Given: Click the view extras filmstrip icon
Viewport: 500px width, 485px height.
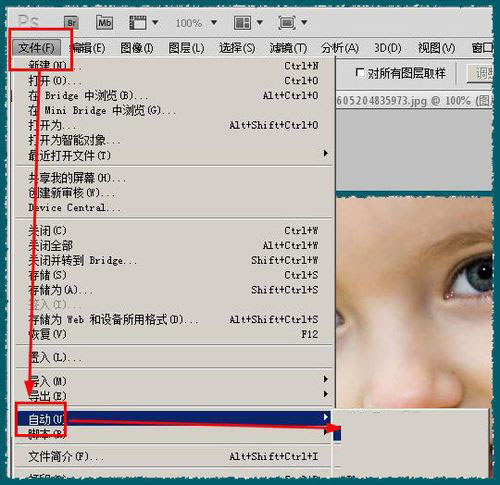Looking at the screenshot, I should pos(138,23).
